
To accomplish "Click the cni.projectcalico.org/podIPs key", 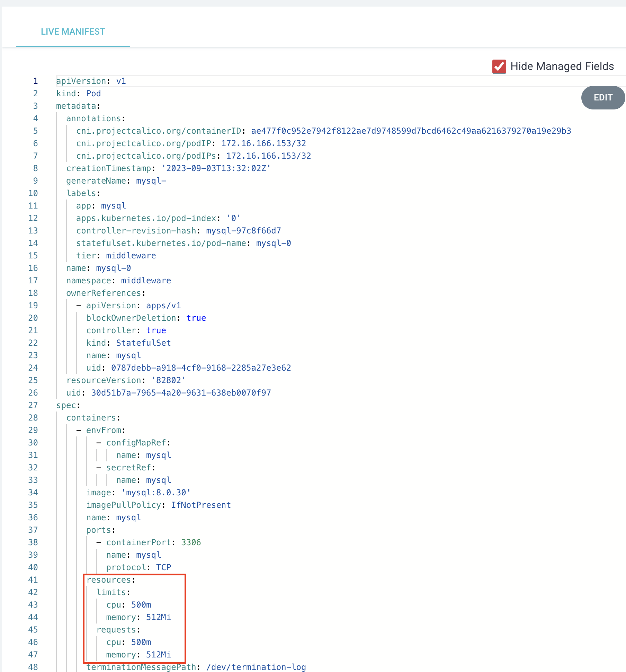I will (147, 156).
